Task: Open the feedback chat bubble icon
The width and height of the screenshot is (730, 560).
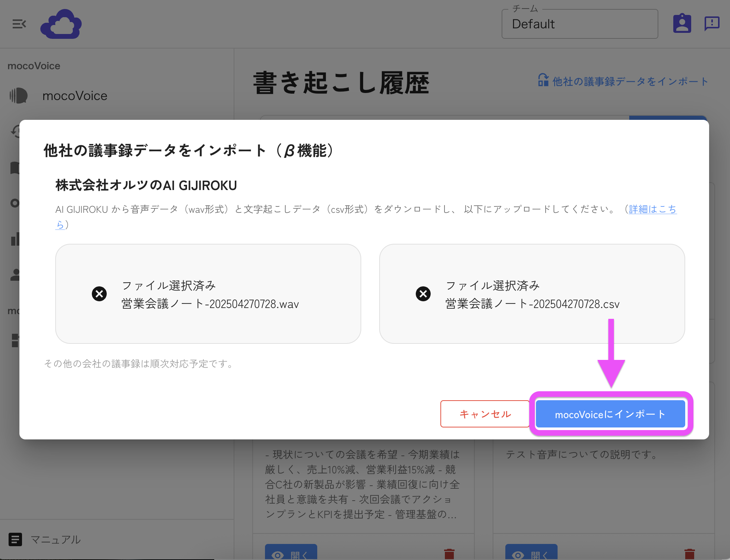Action: point(712,24)
